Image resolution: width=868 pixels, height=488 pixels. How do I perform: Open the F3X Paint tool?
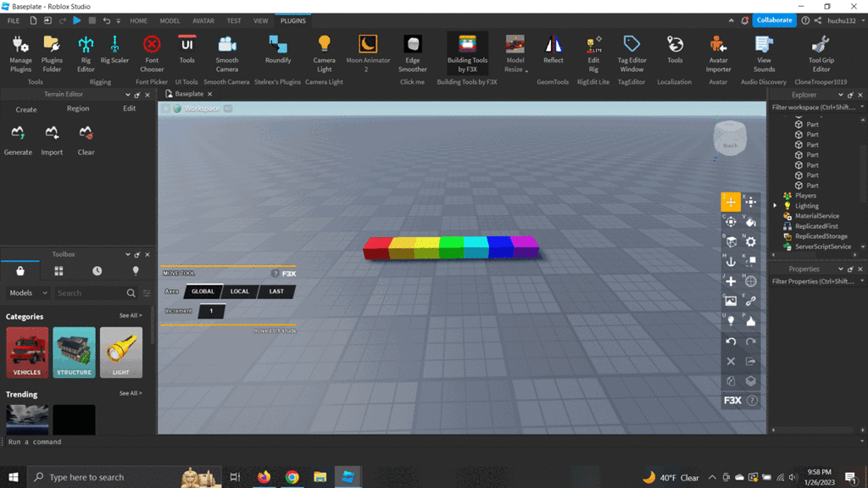pyautogui.click(x=749, y=221)
